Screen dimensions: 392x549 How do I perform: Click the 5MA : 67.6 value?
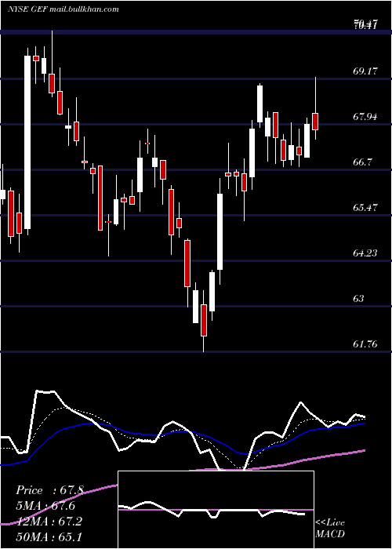(x=45, y=506)
